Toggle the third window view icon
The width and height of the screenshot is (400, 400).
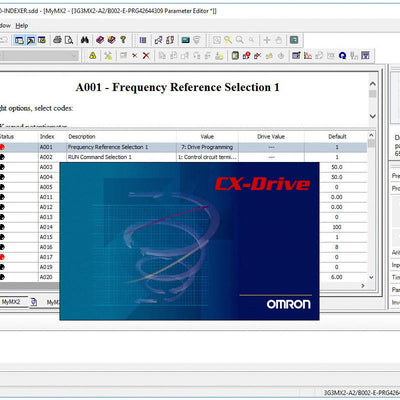42,40
